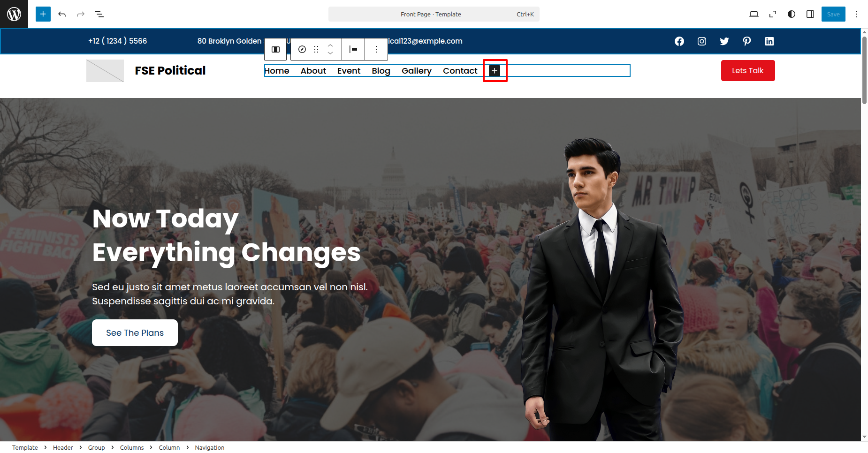Click the vertical page scrollbar
This screenshot has height=453, width=868.
(864, 70)
